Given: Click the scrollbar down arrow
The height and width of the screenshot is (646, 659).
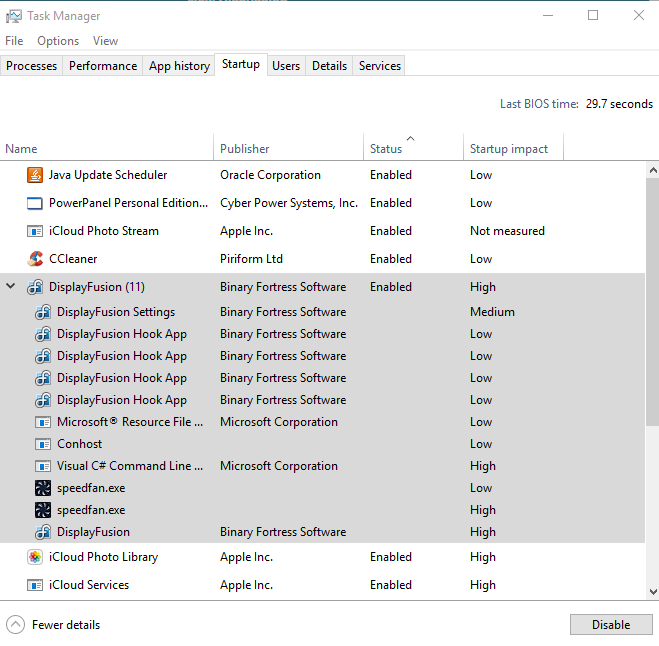Looking at the screenshot, I should coord(653,592).
